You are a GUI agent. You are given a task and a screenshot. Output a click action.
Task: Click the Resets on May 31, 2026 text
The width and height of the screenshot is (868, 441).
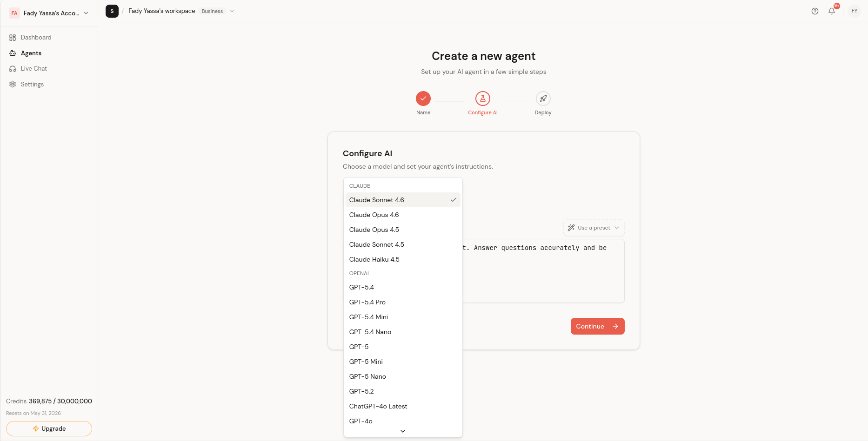click(33, 413)
